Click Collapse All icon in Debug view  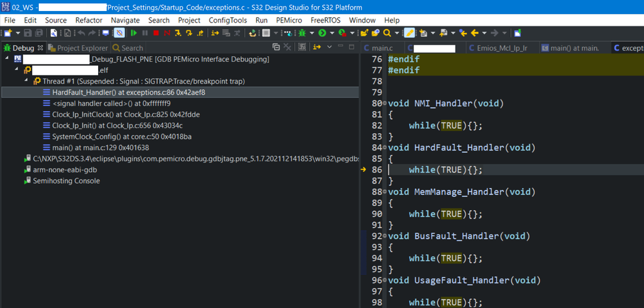pyautogui.click(x=276, y=47)
